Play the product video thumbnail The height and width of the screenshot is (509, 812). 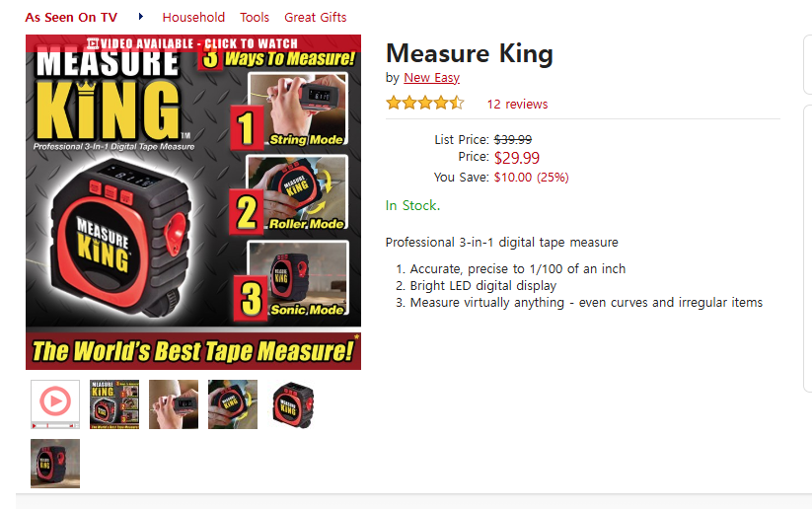point(55,404)
